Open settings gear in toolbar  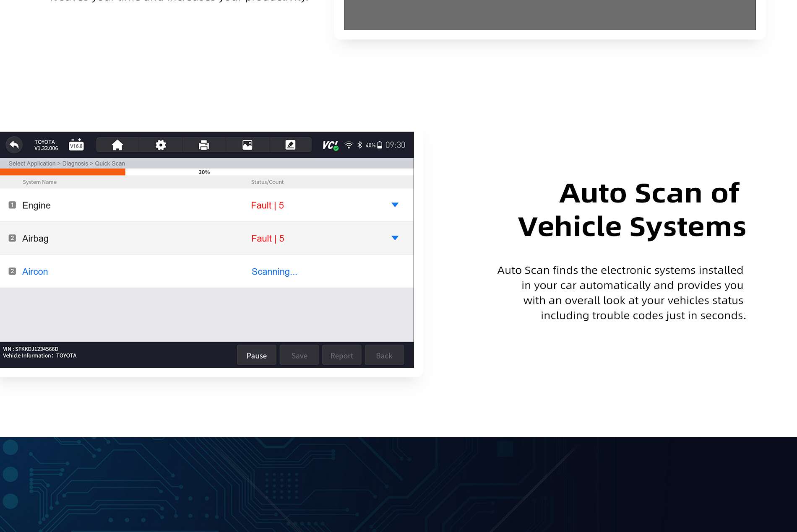point(161,145)
